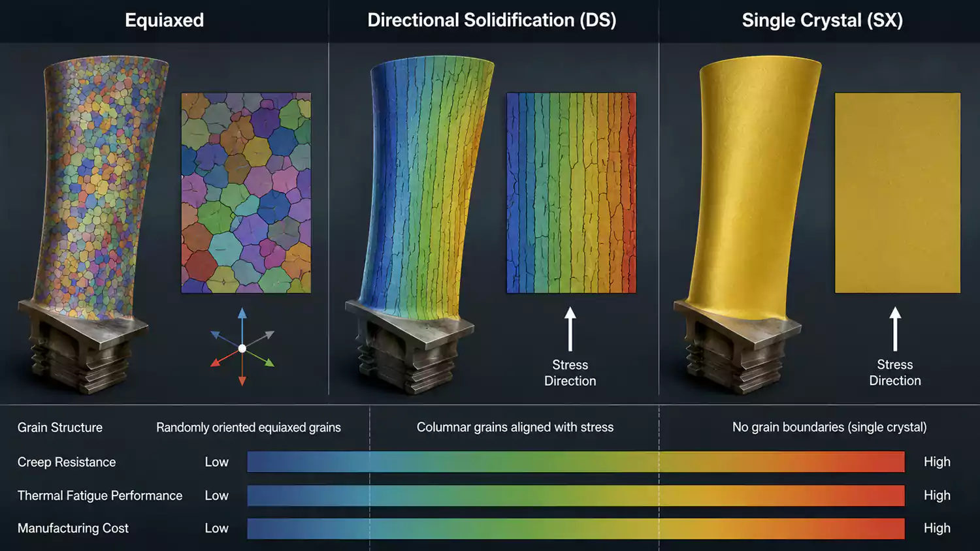980x551 pixels.
Task: Click 'Columnar grains aligned with stress' text
Action: [515, 428]
